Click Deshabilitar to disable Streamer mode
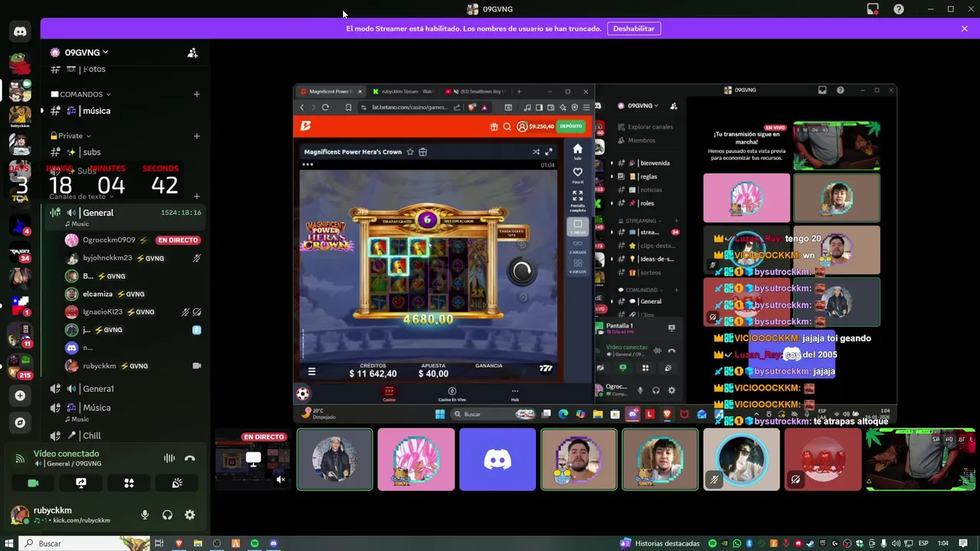The height and width of the screenshot is (551, 980). point(634,28)
